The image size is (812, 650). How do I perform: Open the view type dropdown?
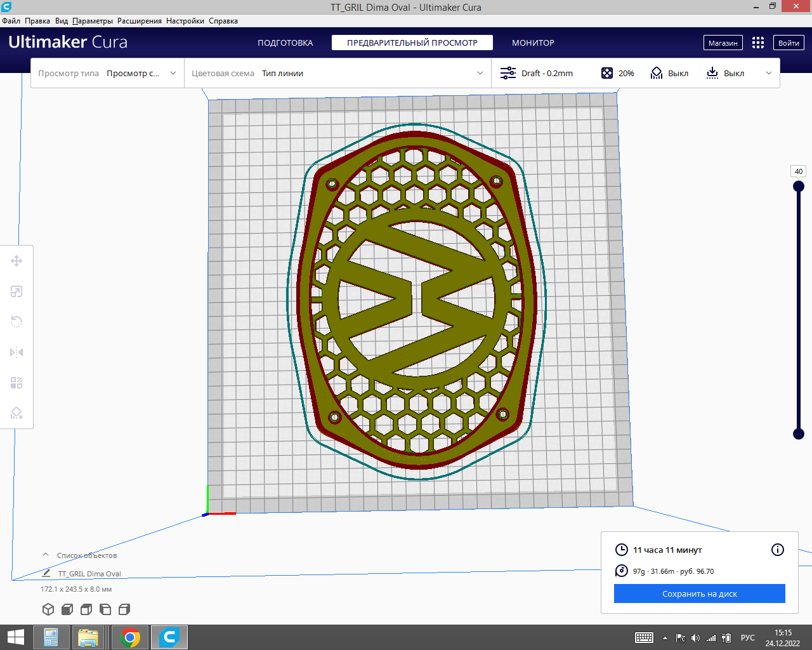click(107, 73)
